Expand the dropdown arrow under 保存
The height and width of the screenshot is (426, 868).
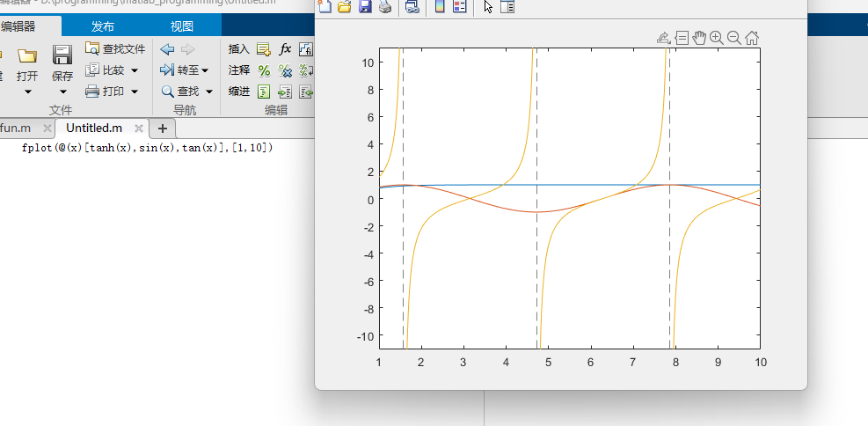(x=62, y=92)
